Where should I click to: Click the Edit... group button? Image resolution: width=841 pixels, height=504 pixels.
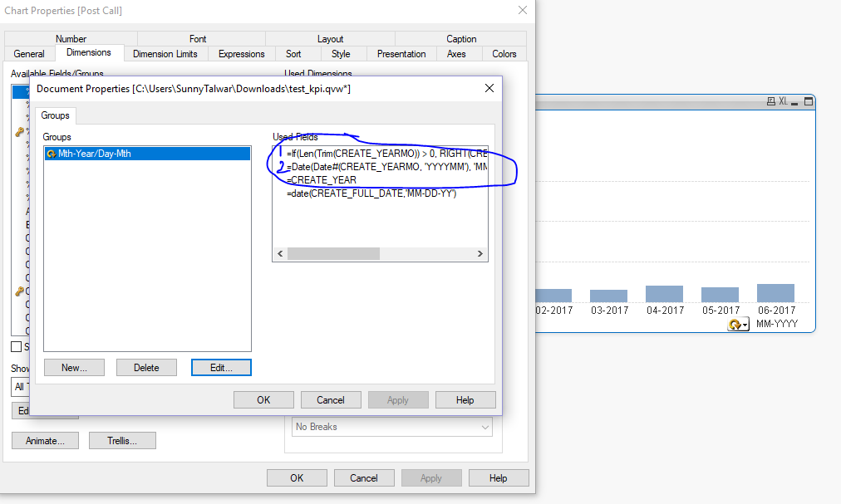(x=221, y=368)
